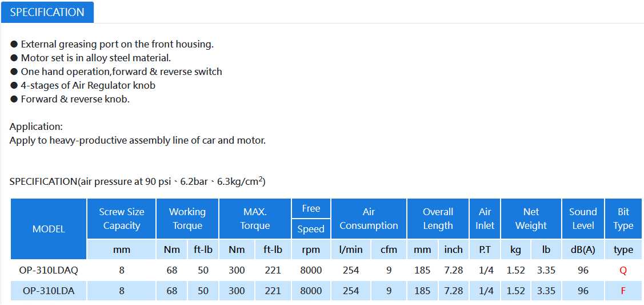This screenshot has height=305, width=644.
Task: Click the Screw Size Capacity header
Action: point(122,219)
